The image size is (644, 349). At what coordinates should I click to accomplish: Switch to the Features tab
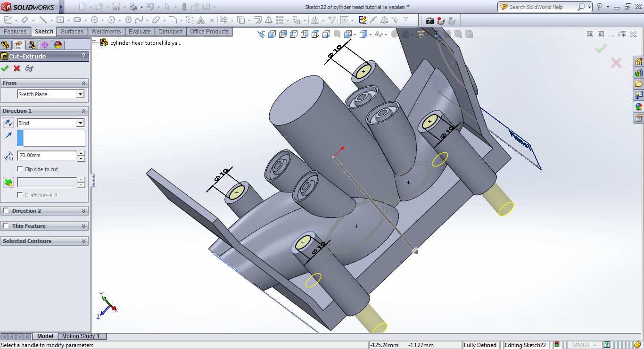point(16,32)
